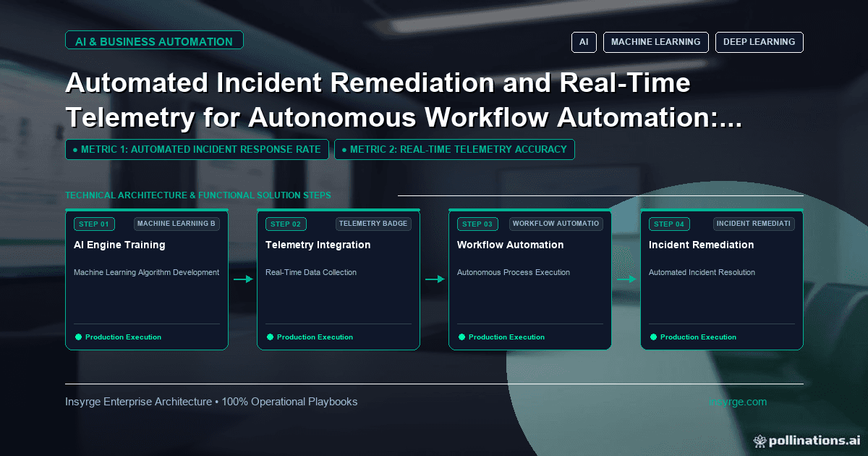The image size is (868, 456).
Task: Click the Step 04 badge
Action: [669, 224]
